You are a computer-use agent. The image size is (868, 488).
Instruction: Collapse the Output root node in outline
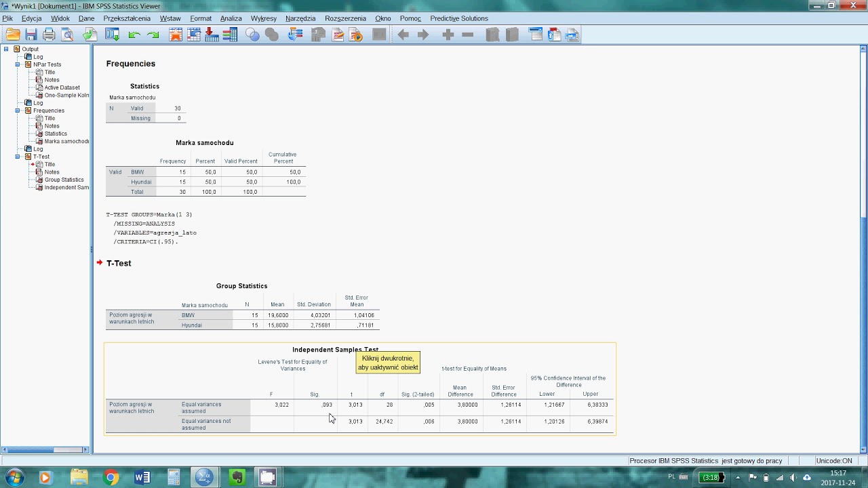(6, 49)
